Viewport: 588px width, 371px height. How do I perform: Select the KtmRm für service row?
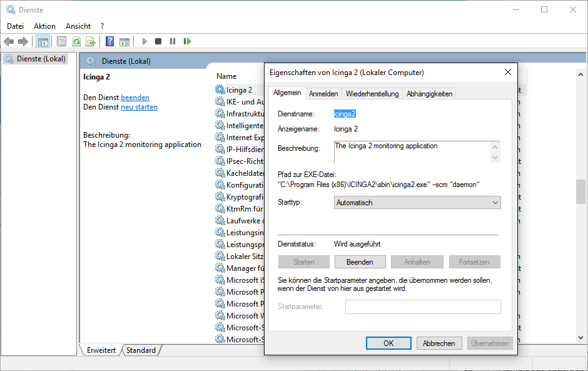point(240,208)
